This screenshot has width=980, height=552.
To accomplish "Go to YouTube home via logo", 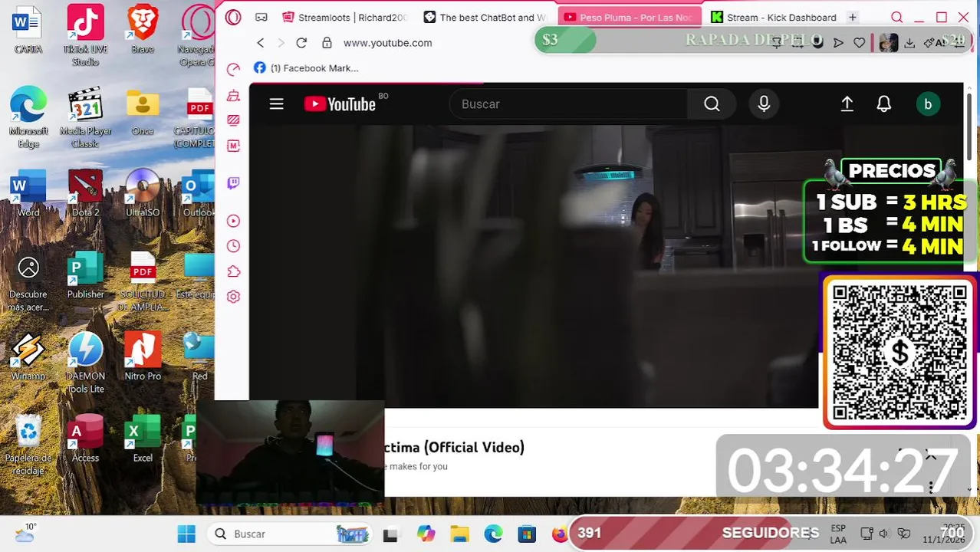I will pyautogui.click(x=340, y=104).
